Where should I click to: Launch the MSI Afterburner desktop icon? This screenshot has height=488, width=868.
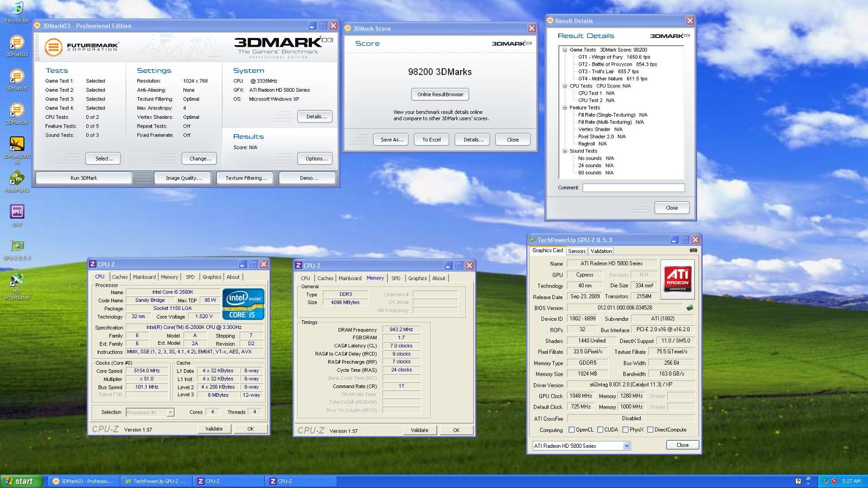[17, 286]
